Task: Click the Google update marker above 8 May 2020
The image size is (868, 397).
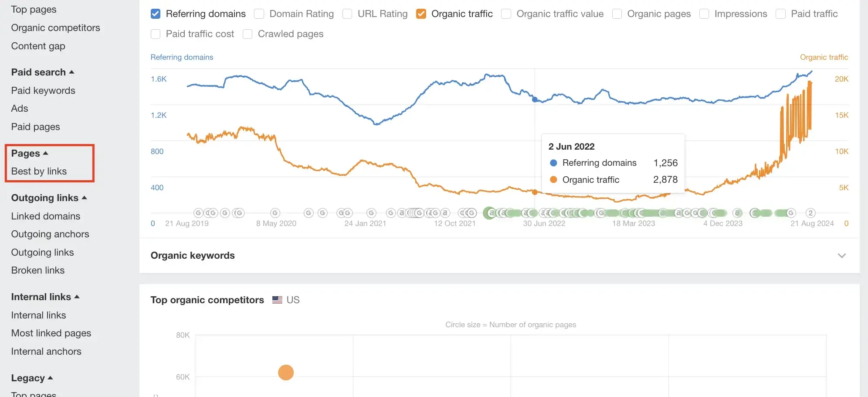Action: tap(275, 213)
